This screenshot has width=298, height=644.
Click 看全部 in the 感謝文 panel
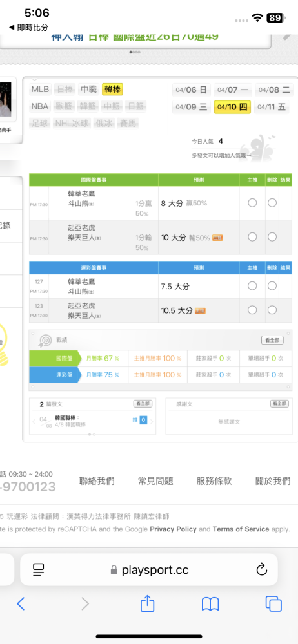(279, 404)
